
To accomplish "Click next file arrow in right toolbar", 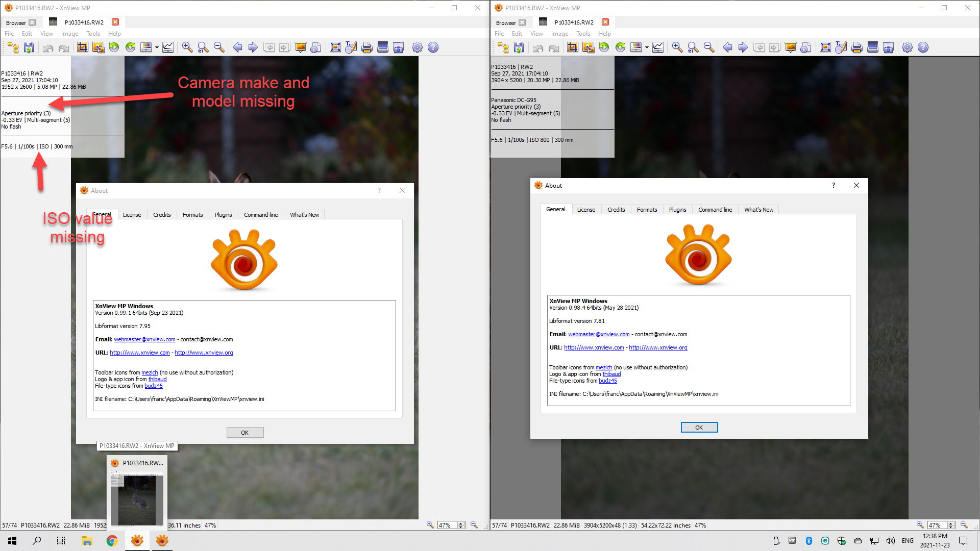I will pos(743,47).
